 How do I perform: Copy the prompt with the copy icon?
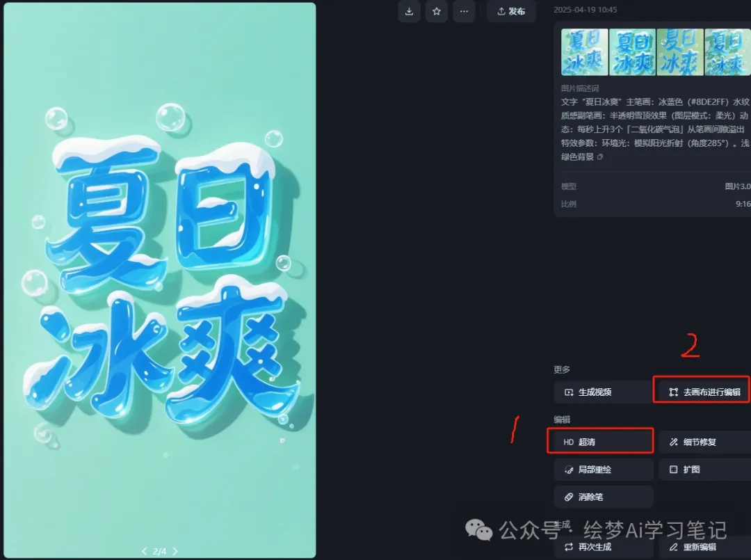point(600,157)
